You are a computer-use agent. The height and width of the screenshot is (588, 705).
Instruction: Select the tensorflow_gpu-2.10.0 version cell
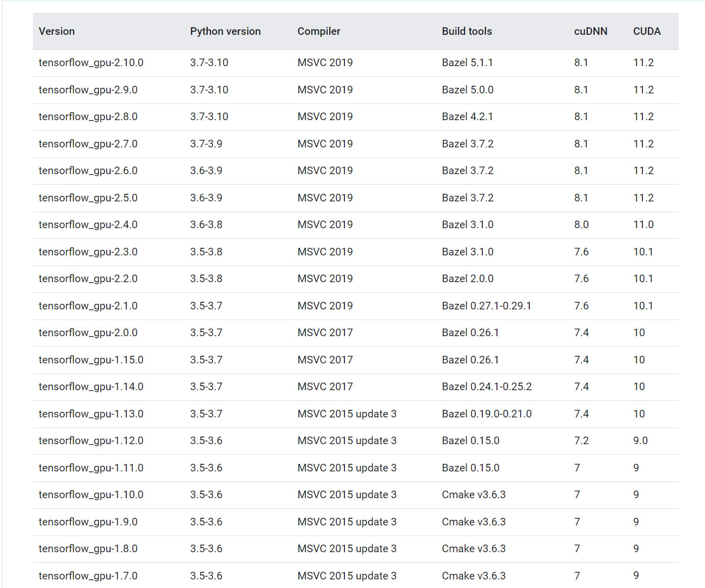click(91, 63)
